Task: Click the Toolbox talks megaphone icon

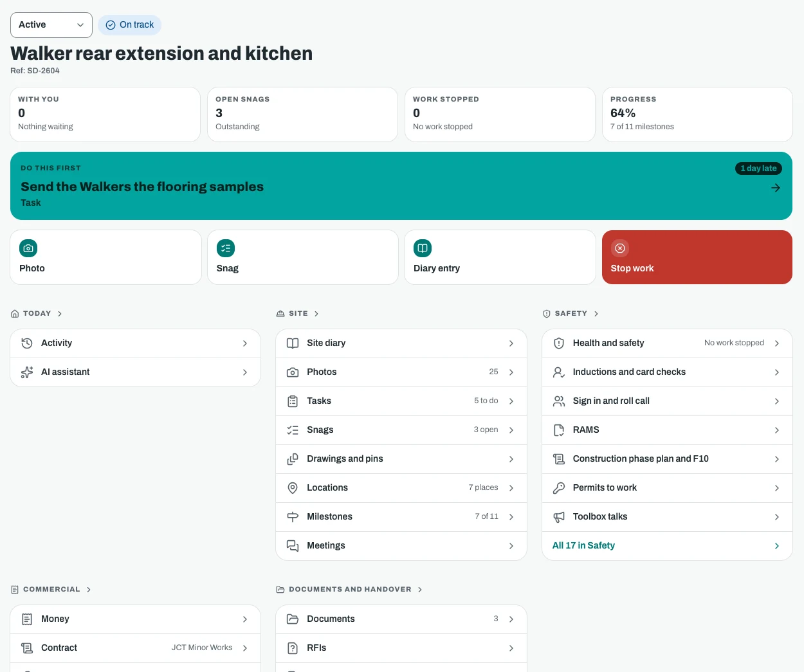Action: 559,517
